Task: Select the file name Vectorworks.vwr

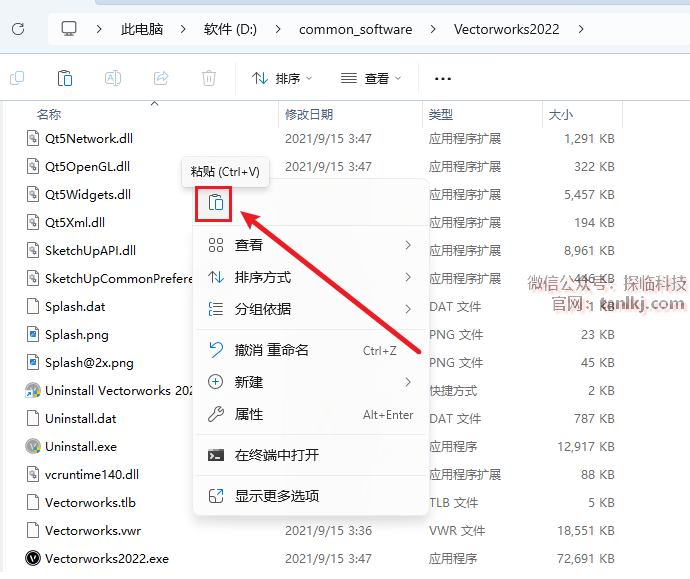Action: click(93, 531)
